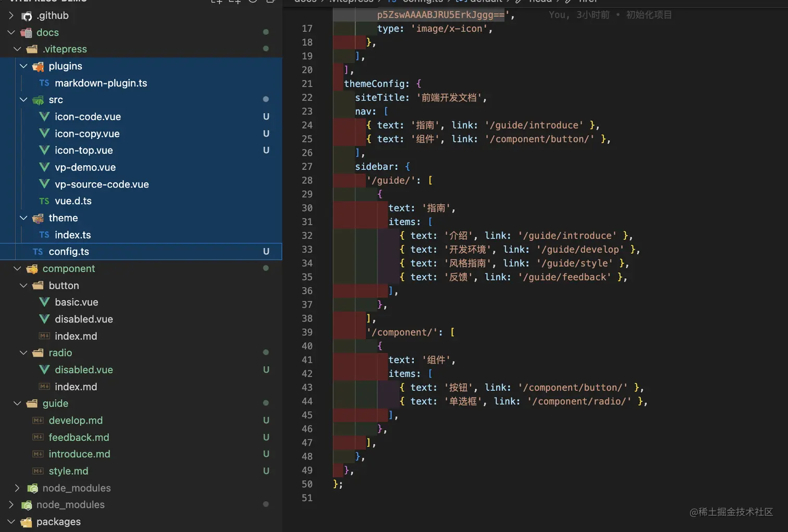788x532 pixels.
Task: Collapse the guide folder chevron
Action: click(x=17, y=403)
